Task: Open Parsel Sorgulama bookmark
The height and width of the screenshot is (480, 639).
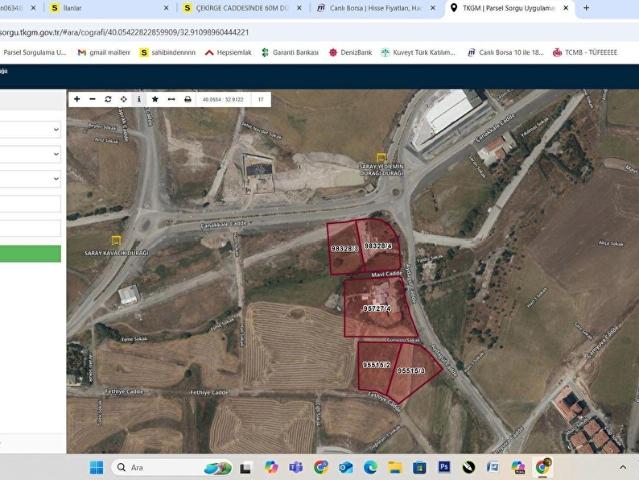Action: point(34,53)
